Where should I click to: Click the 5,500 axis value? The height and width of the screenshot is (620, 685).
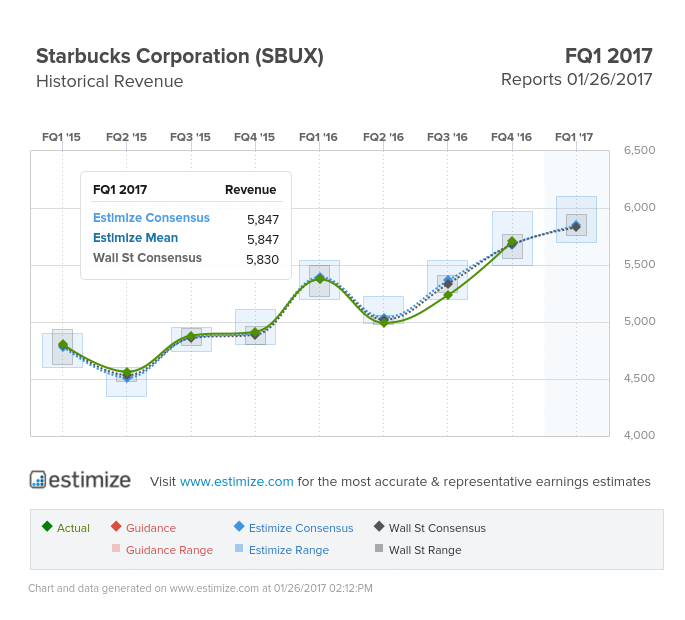click(639, 264)
